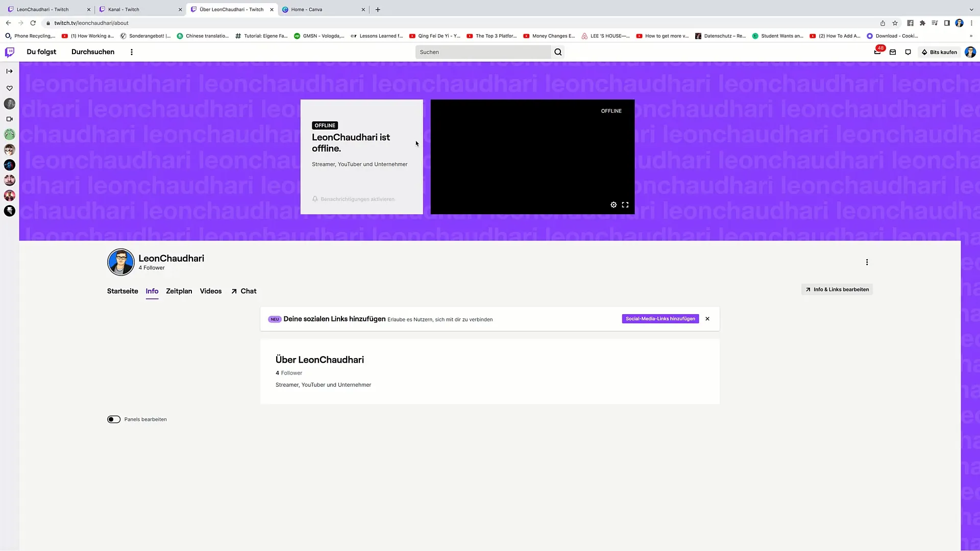980x551 pixels.
Task: Open the Chat popout link
Action: click(x=244, y=291)
